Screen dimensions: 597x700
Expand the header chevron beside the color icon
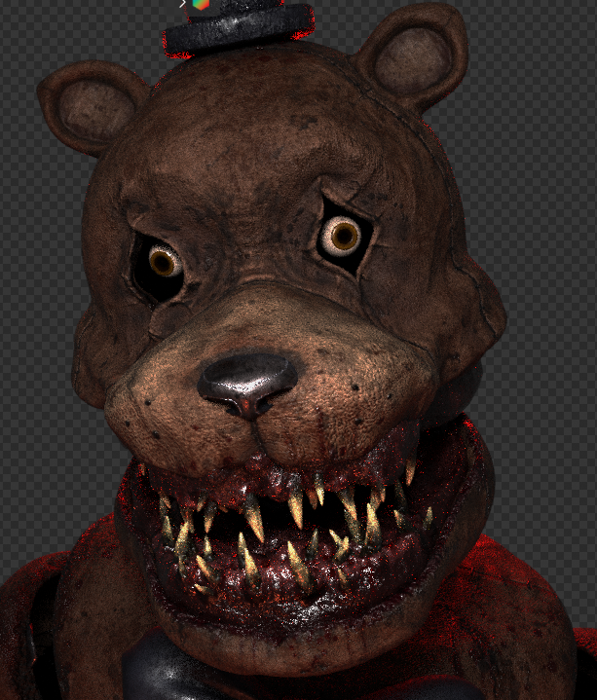point(182,4)
